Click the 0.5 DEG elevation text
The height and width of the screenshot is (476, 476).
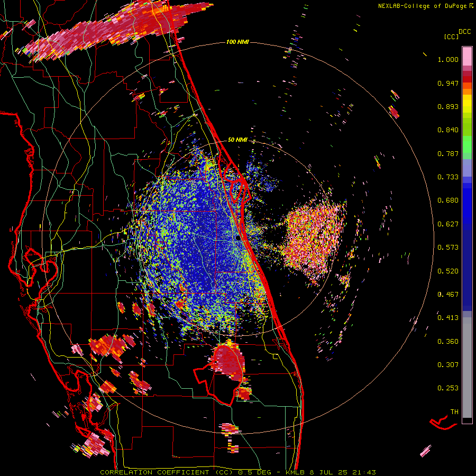click(x=255, y=472)
